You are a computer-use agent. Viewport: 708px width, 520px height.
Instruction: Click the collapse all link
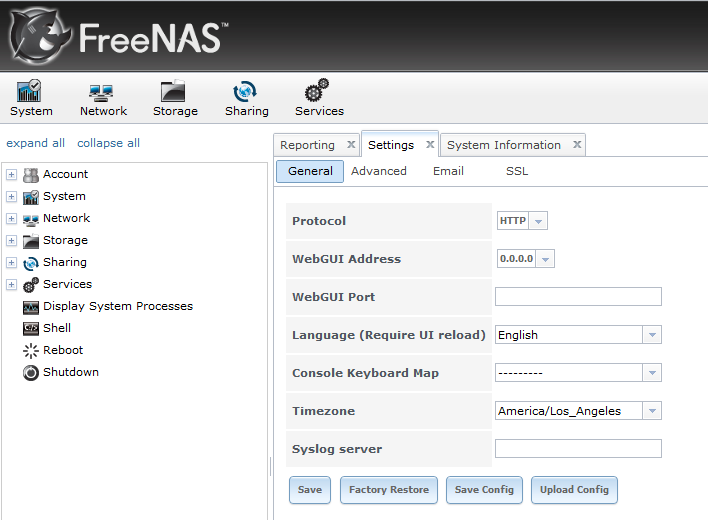point(108,143)
